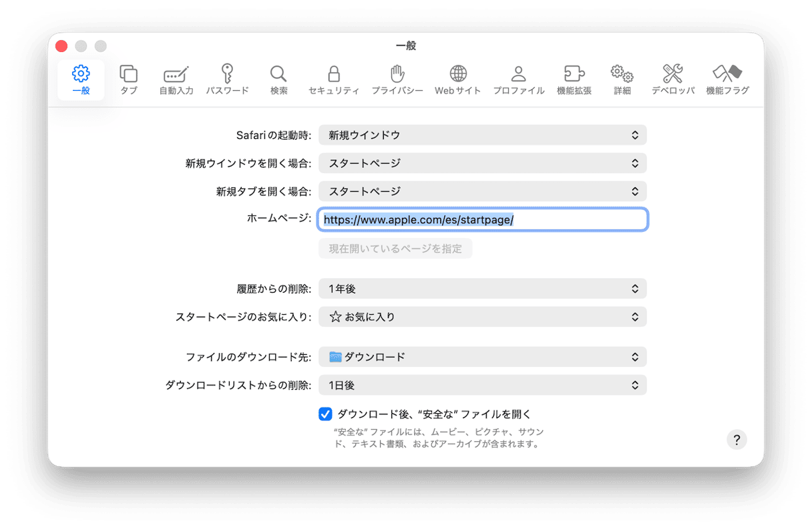Open the 検索 (Search) magnifier pane
This screenshot has width=812, height=530.
pos(279,80)
